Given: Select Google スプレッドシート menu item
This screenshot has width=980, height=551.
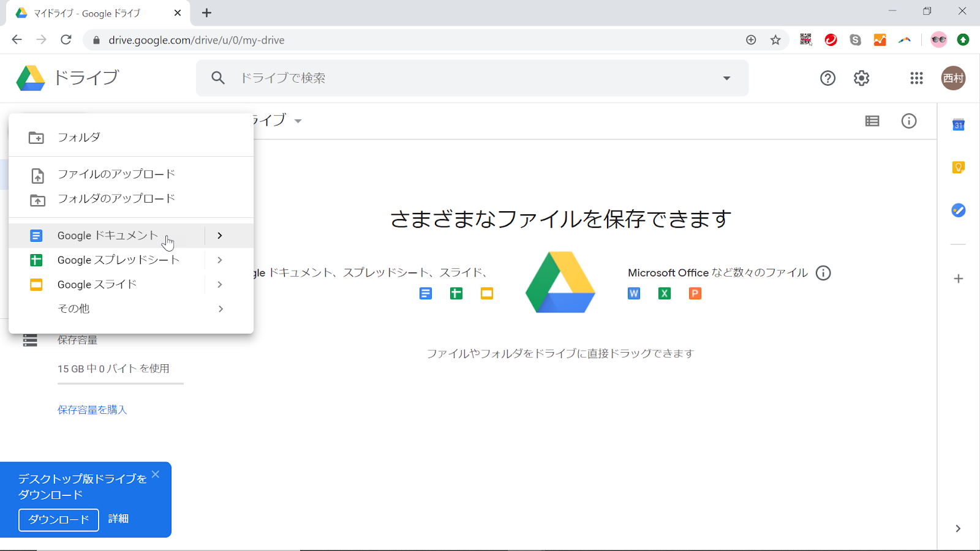Looking at the screenshot, I should (107, 260).
